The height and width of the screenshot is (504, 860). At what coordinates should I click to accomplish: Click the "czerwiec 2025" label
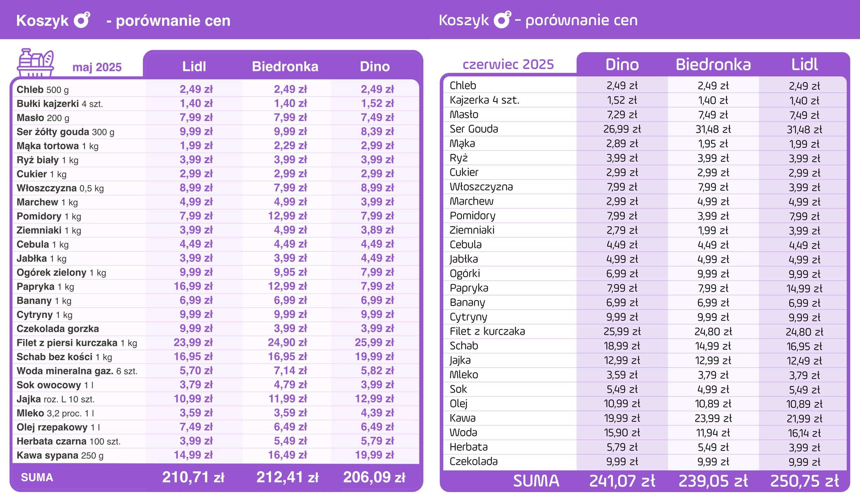(x=508, y=65)
